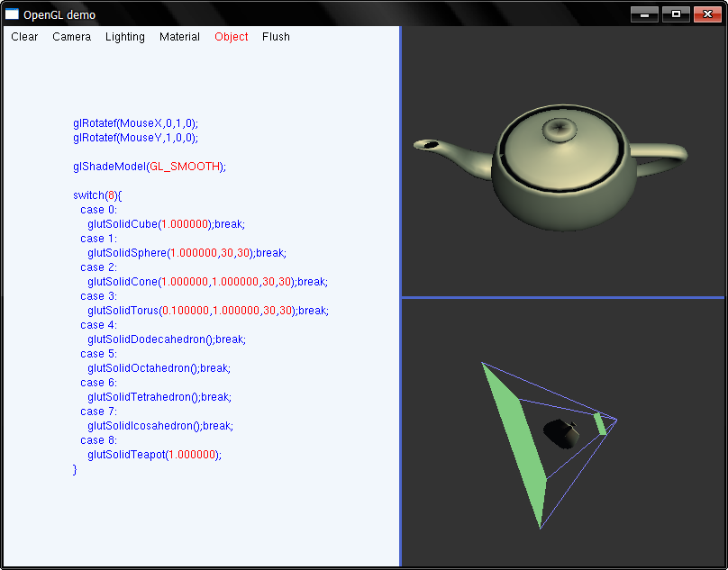Image resolution: width=728 pixels, height=570 pixels.
Task: Click the "case 2:" label
Action: point(98,267)
